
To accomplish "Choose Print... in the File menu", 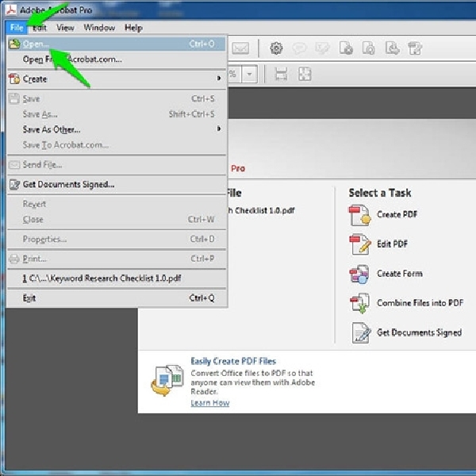I will tap(117, 259).
